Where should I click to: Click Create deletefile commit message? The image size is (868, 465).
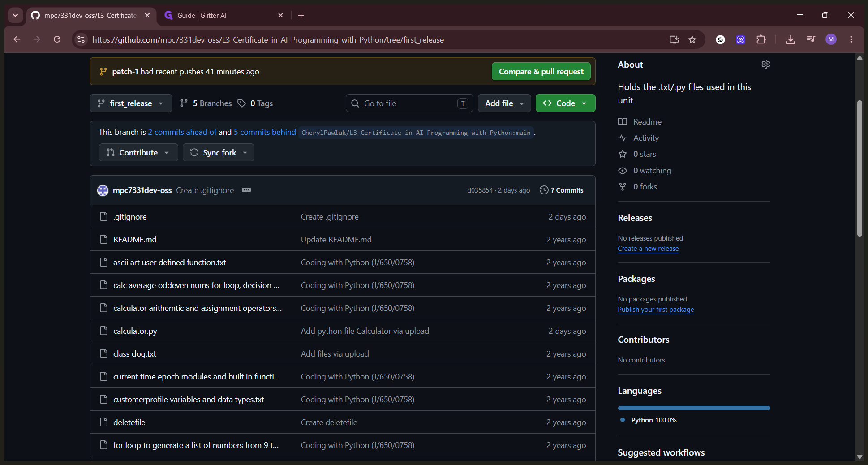point(329,422)
